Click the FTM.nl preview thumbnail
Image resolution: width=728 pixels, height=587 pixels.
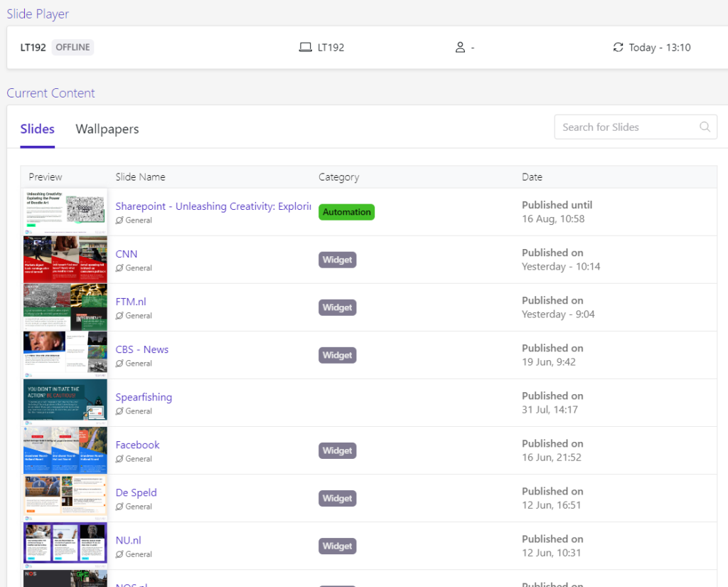[x=65, y=307]
